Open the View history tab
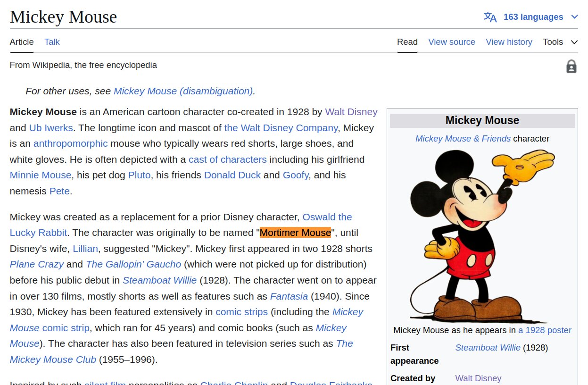This screenshot has width=588, height=385. (509, 42)
